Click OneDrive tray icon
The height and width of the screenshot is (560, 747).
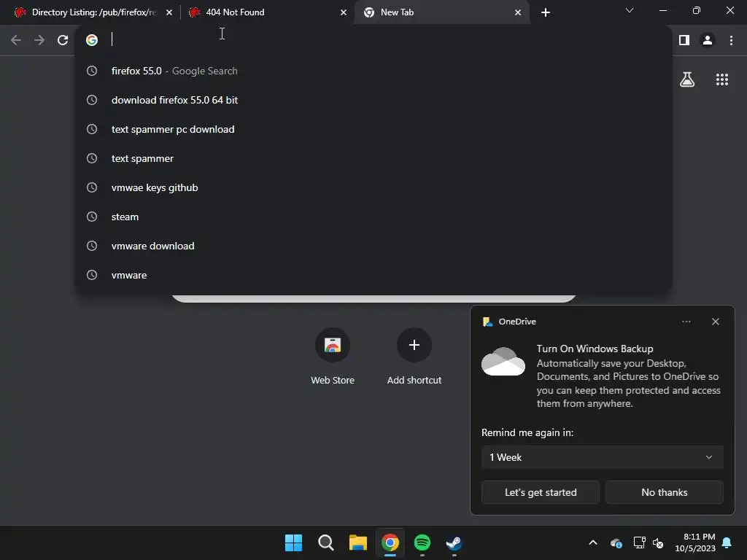pyautogui.click(x=616, y=542)
